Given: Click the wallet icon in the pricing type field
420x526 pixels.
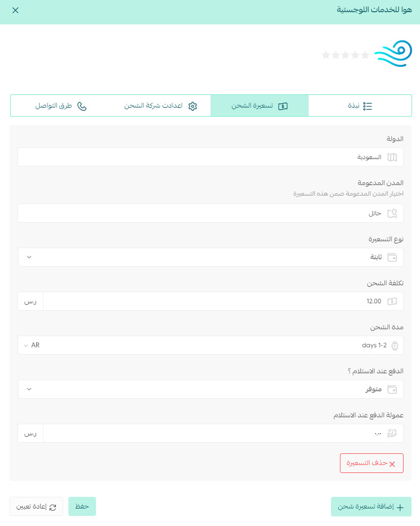Looking at the screenshot, I should [392, 257].
